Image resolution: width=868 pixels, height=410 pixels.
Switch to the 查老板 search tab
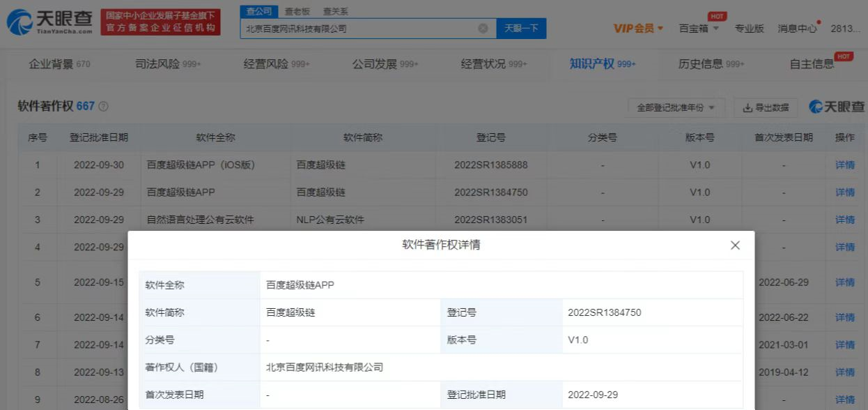(x=297, y=12)
